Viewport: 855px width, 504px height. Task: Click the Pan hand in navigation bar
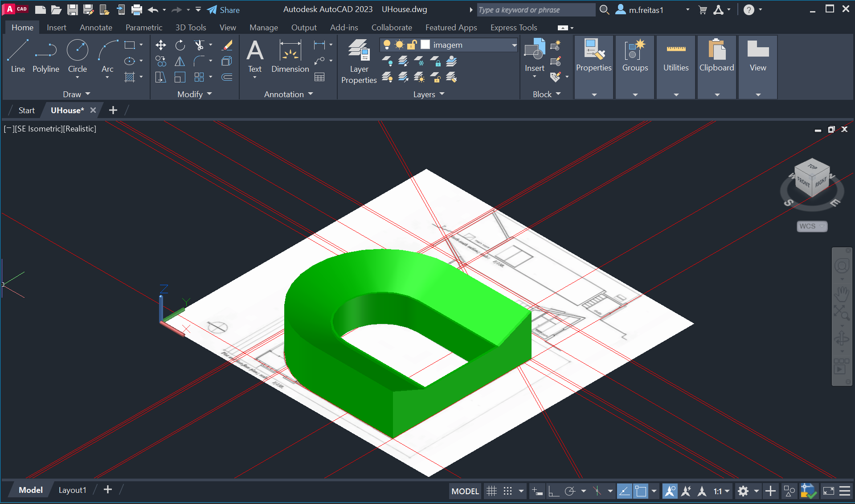842,294
